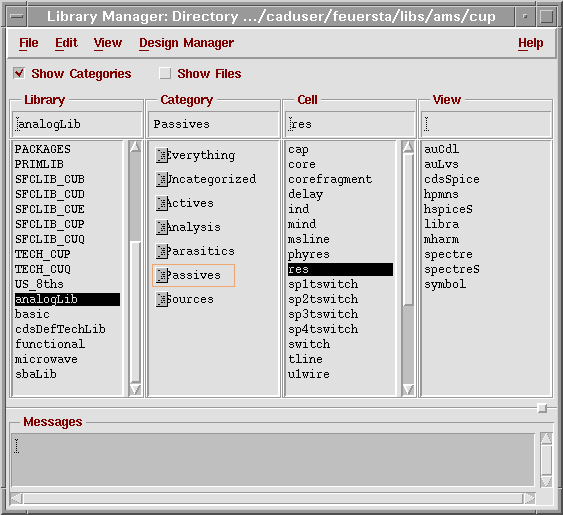Select the sp1tswitch cell
The height and width of the screenshot is (515, 563).
pos(323,284)
